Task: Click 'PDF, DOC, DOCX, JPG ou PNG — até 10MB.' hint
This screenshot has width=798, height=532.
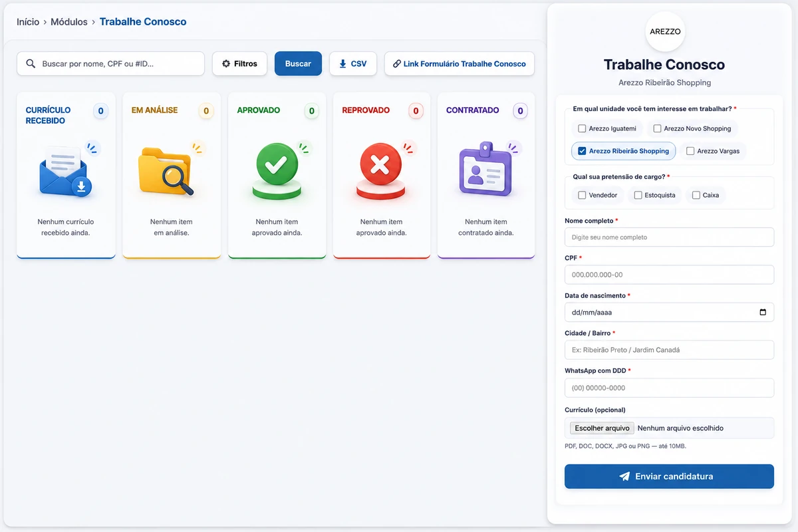Action: pyautogui.click(x=625, y=446)
